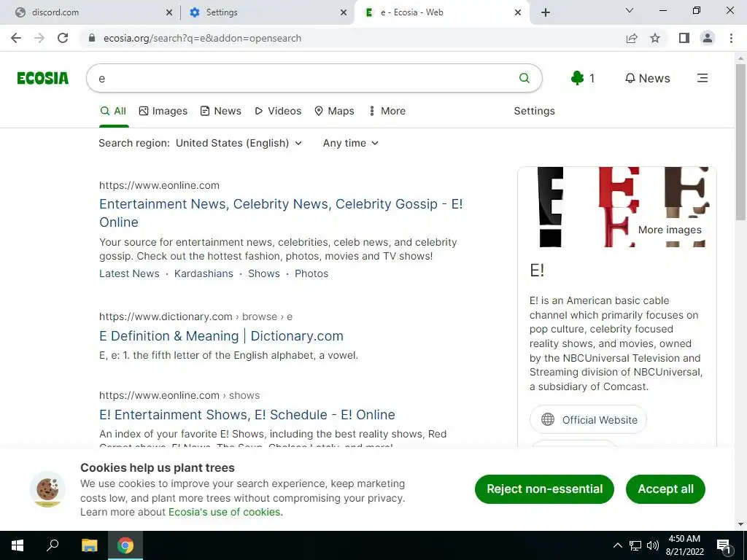747x560 pixels.
Task: Open Ecosia's use of cookies link
Action: pyautogui.click(x=225, y=512)
